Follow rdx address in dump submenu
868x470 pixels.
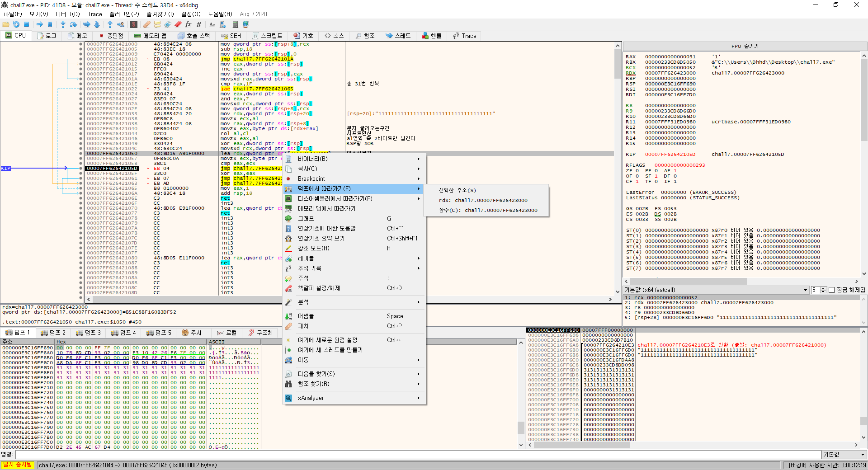486,200
